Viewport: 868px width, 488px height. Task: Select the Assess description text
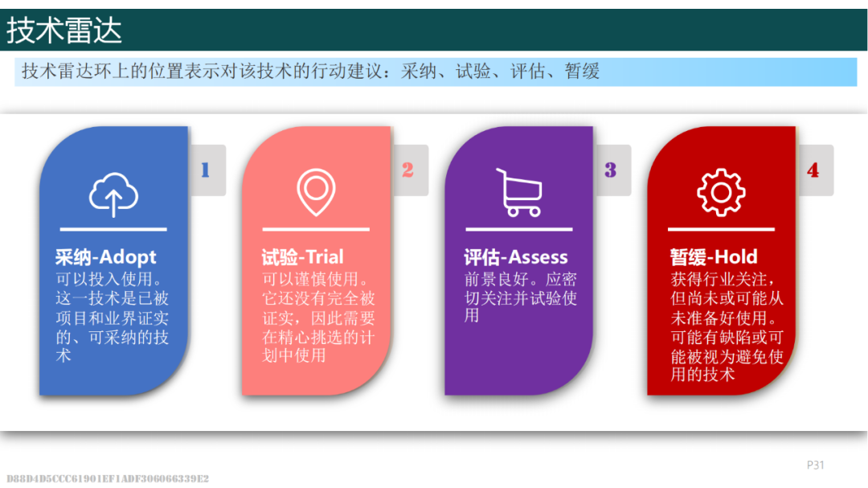pyautogui.click(x=520, y=297)
